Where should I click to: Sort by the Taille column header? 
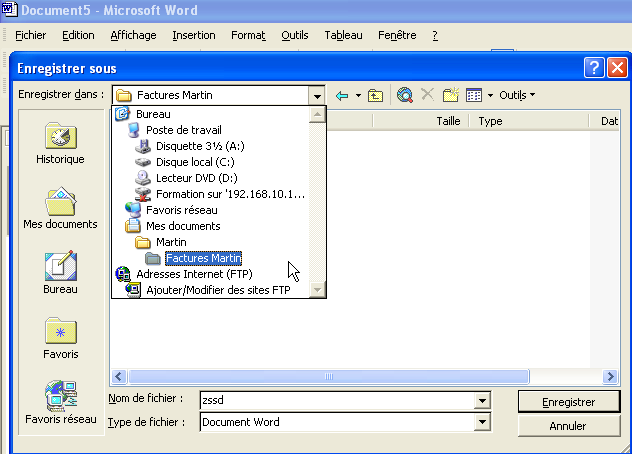click(x=420, y=121)
